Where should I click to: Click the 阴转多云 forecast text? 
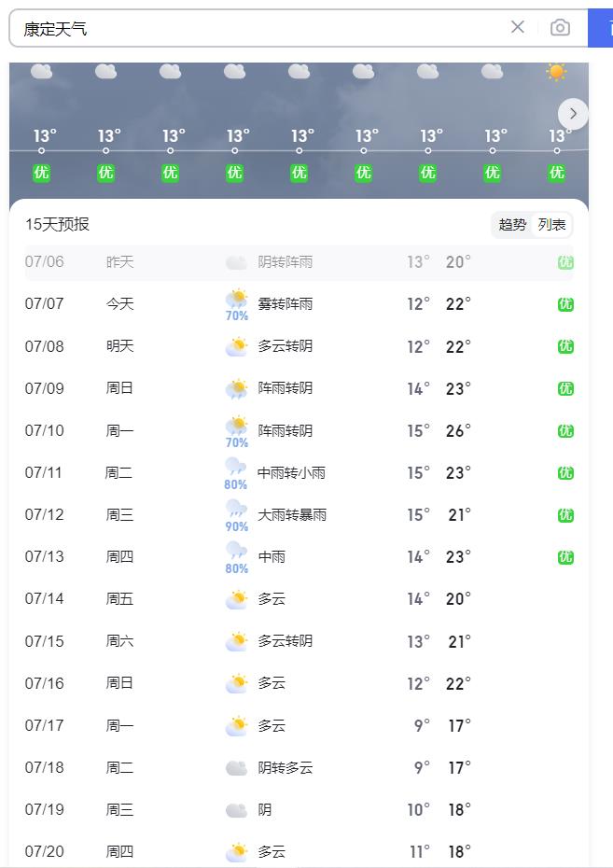coord(285,768)
